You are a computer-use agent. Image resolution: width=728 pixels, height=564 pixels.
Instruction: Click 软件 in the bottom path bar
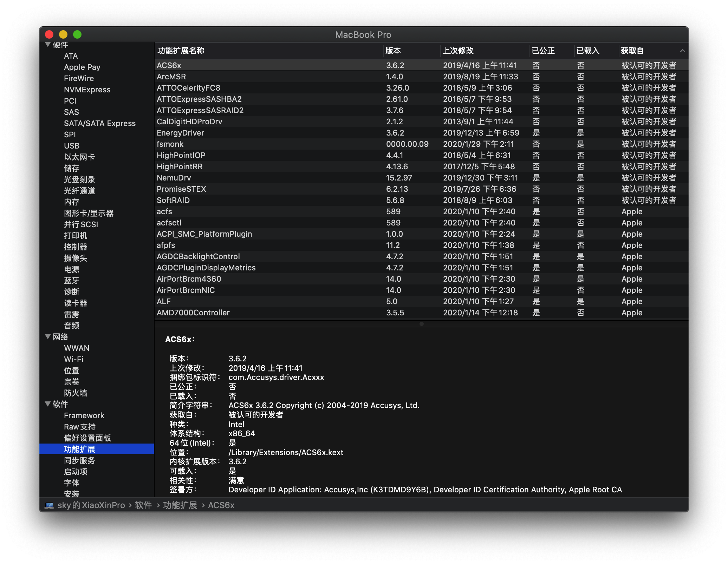143,505
